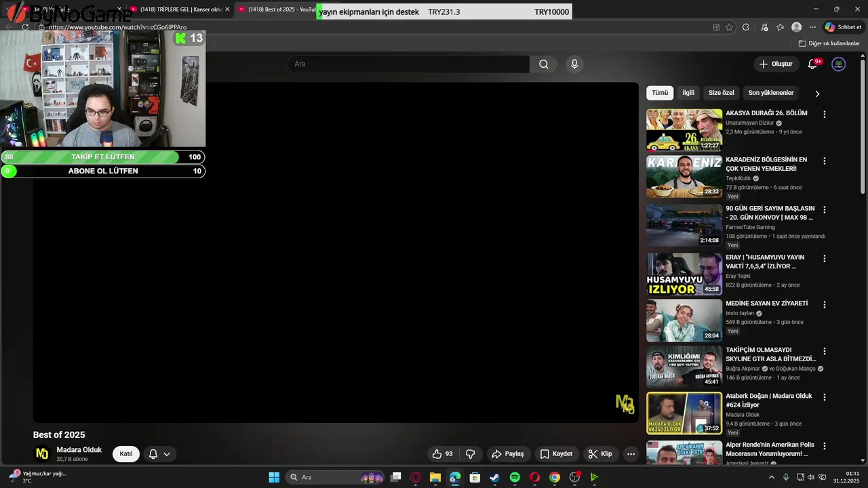Dislike the Best of 2025 video
The width and height of the screenshot is (868, 488).
pyautogui.click(x=470, y=454)
